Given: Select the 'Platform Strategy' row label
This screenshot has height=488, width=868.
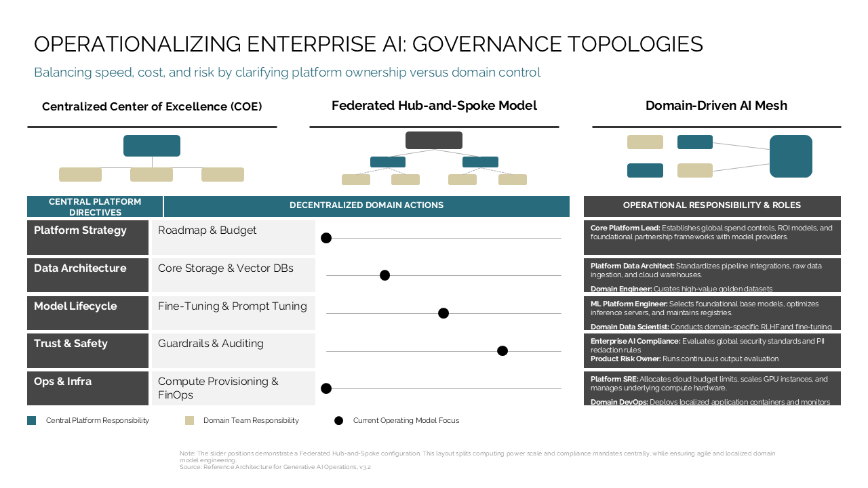Looking at the screenshot, I should 87,237.
